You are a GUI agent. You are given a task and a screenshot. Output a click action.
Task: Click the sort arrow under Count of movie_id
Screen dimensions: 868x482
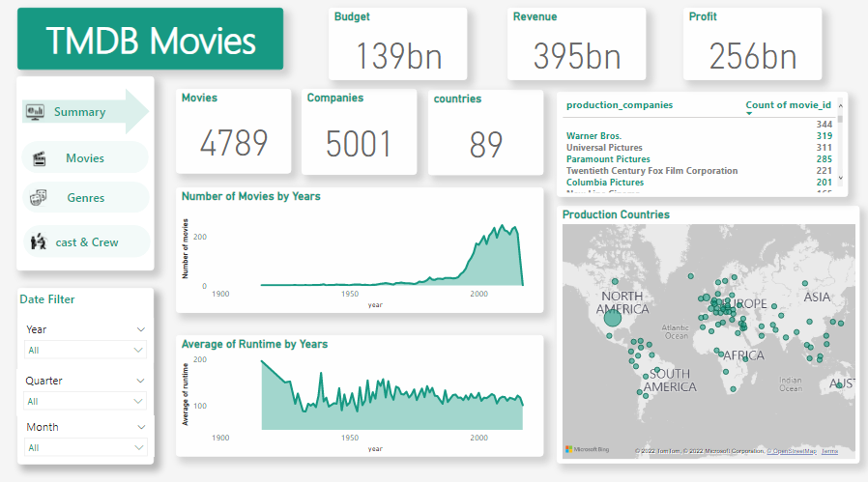point(749,114)
